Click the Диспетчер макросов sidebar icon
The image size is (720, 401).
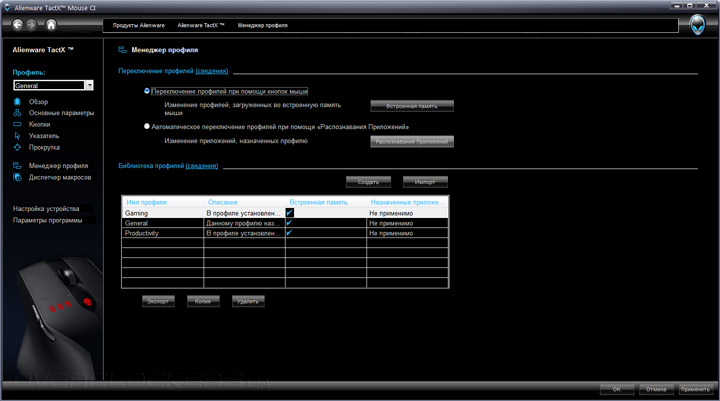tap(17, 177)
